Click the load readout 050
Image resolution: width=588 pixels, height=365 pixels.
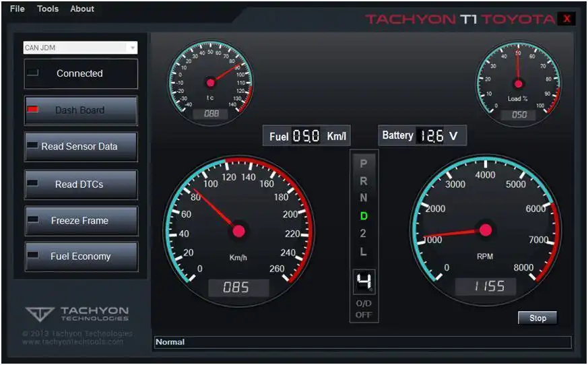(519, 114)
